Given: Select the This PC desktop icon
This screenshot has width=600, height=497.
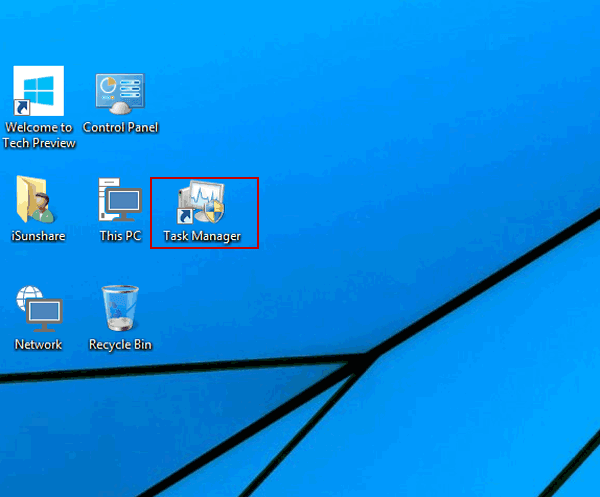Looking at the screenshot, I should [120, 199].
